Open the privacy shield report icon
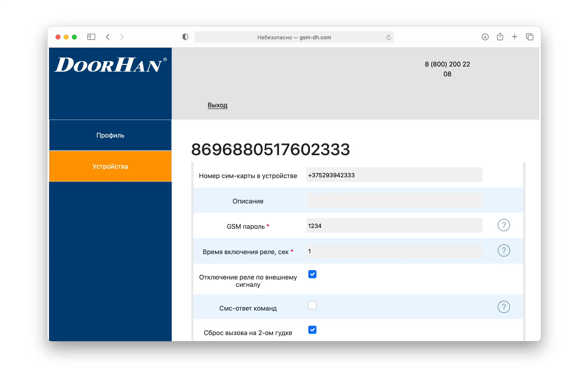Viewport: 588px width, 368px height. (x=185, y=37)
